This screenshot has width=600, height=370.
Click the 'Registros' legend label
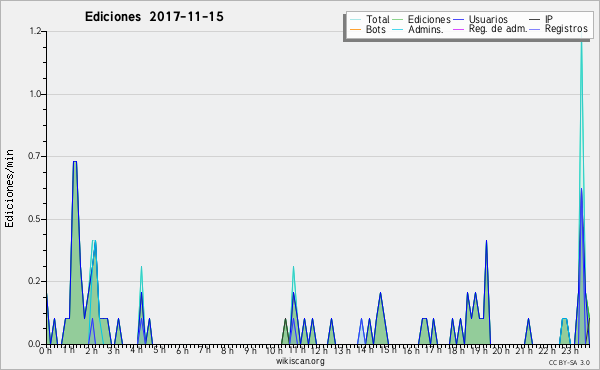566,29
